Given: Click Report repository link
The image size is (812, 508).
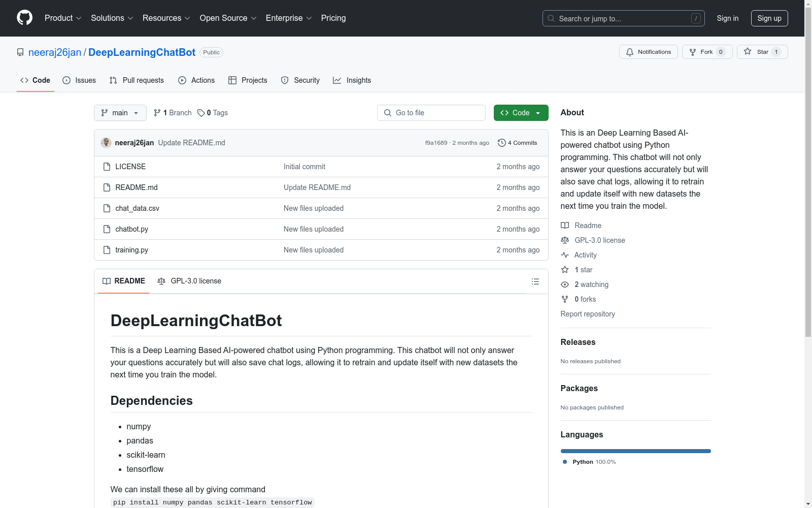Looking at the screenshot, I should point(588,314).
